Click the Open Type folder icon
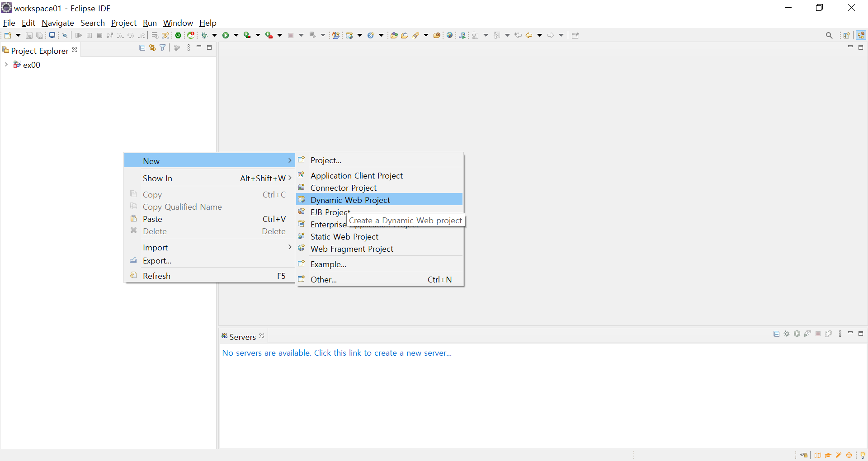This screenshot has width=868, height=461. point(394,35)
